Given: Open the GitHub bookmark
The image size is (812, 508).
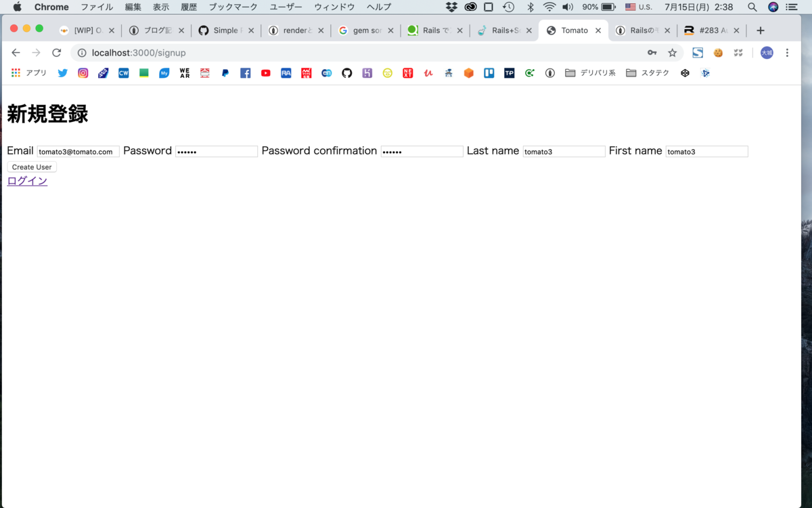Looking at the screenshot, I should [346, 72].
